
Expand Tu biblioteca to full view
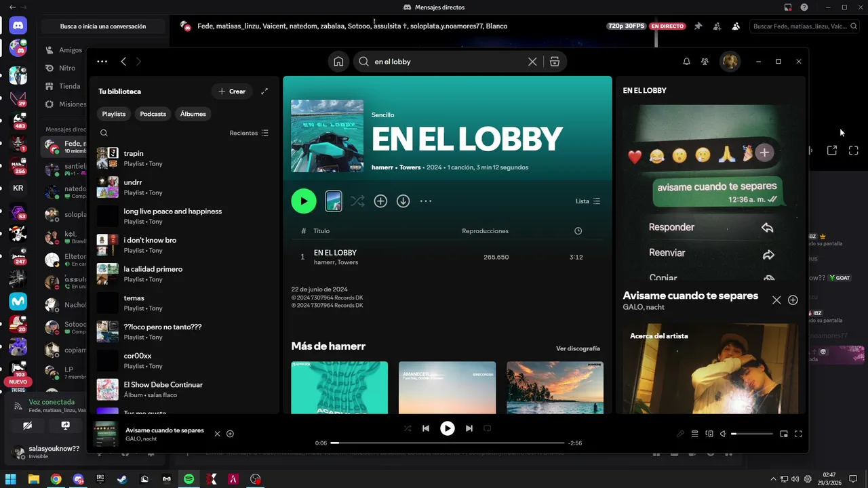[x=264, y=91]
